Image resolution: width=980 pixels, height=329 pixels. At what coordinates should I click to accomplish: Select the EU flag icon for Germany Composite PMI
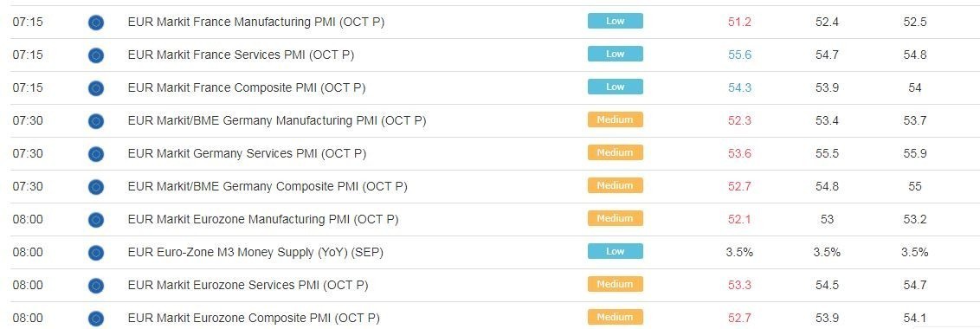pos(95,187)
